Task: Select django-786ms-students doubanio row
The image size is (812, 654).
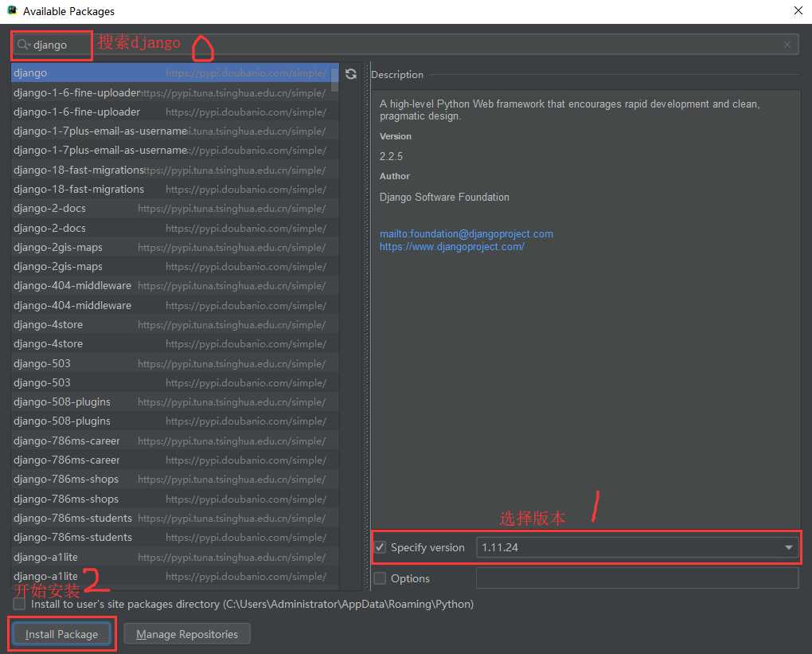Action: (x=175, y=537)
